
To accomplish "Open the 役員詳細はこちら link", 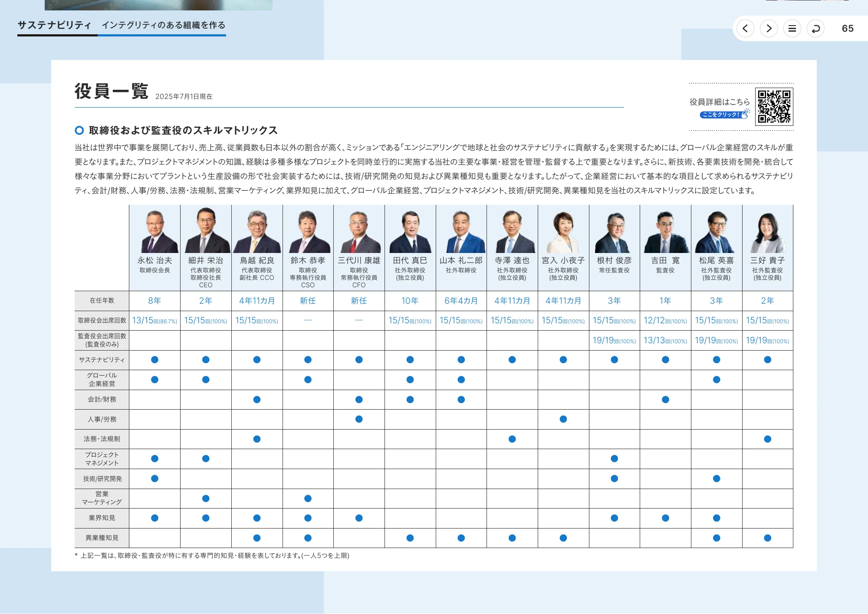I will point(720,101).
